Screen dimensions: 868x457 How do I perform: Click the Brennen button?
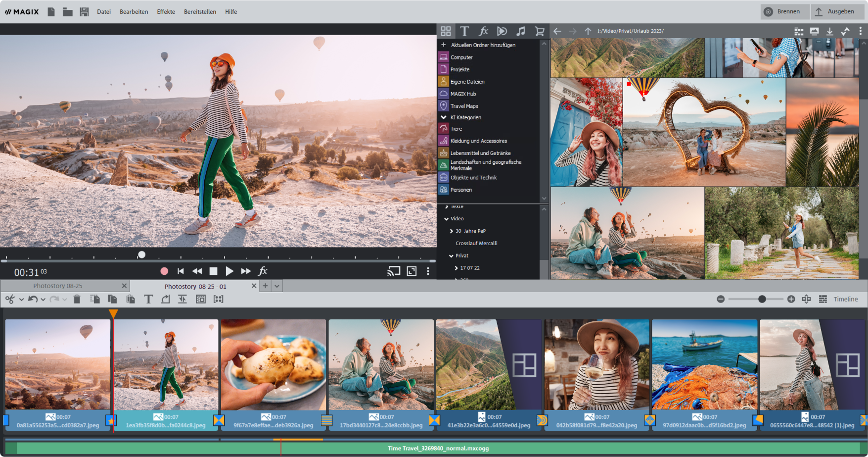(x=785, y=11)
